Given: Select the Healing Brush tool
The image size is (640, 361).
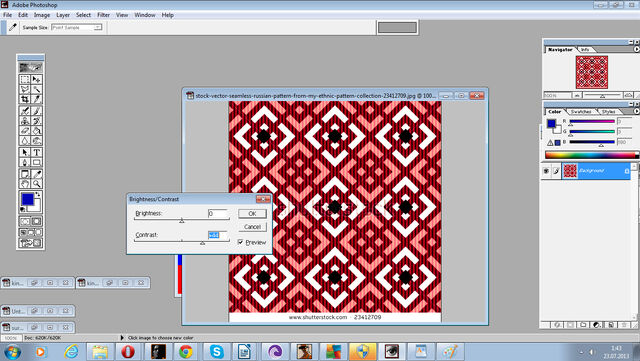Looking at the screenshot, I should (25, 111).
